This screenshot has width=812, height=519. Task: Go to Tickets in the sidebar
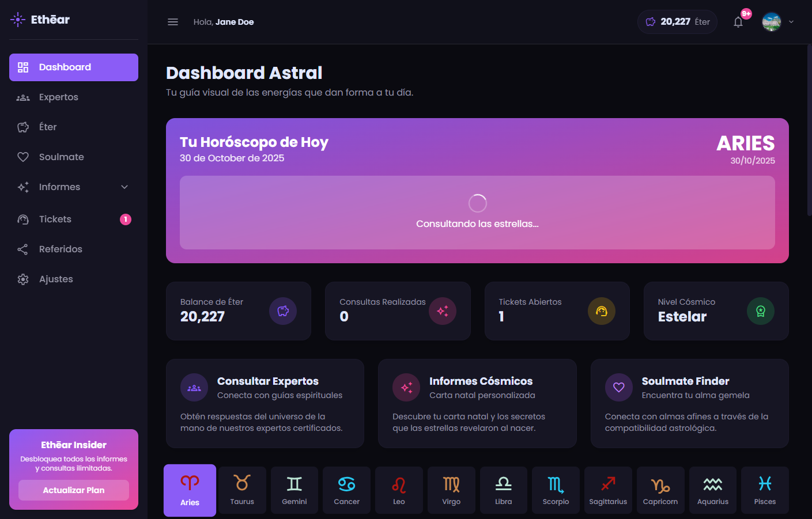(55, 219)
